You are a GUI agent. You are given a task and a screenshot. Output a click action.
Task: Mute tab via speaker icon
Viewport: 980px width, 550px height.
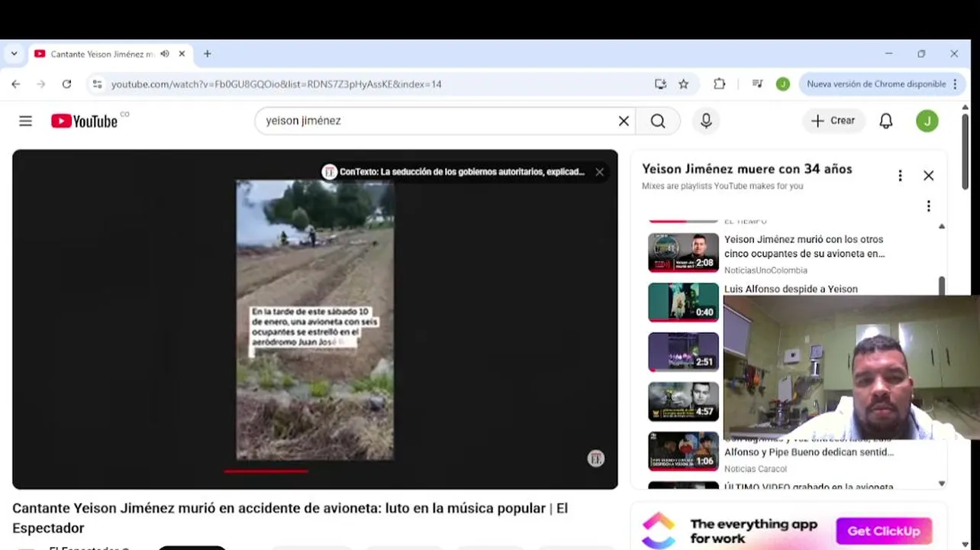pyautogui.click(x=165, y=54)
